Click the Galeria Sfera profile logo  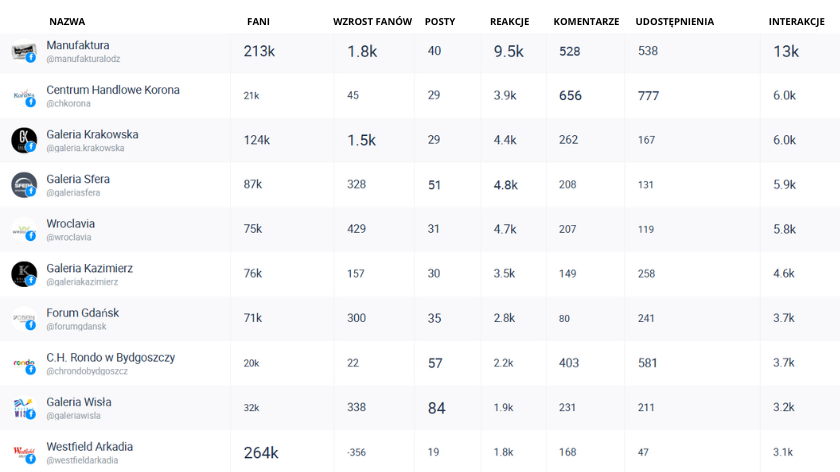[x=23, y=185]
